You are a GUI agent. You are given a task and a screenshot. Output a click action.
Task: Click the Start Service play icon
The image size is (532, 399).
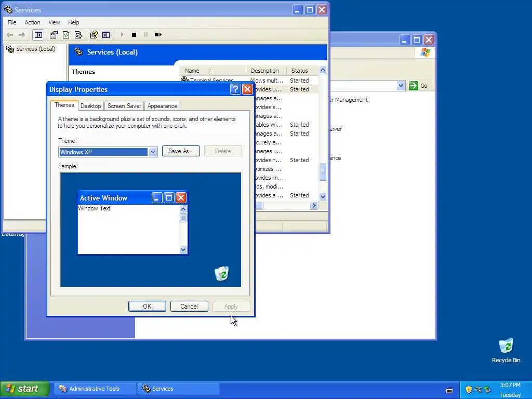pyautogui.click(x=122, y=35)
